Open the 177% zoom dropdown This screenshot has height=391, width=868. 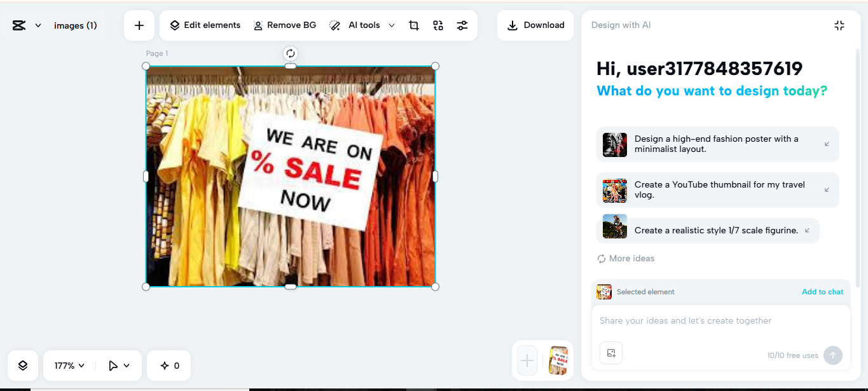click(70, 366)
